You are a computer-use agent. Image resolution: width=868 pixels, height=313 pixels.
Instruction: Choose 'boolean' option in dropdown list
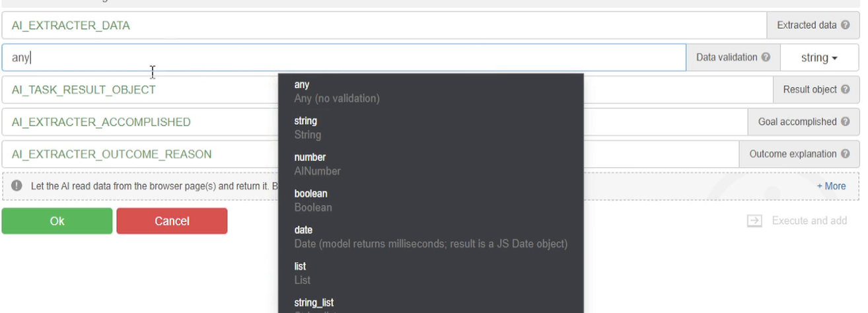click(431, 201)
